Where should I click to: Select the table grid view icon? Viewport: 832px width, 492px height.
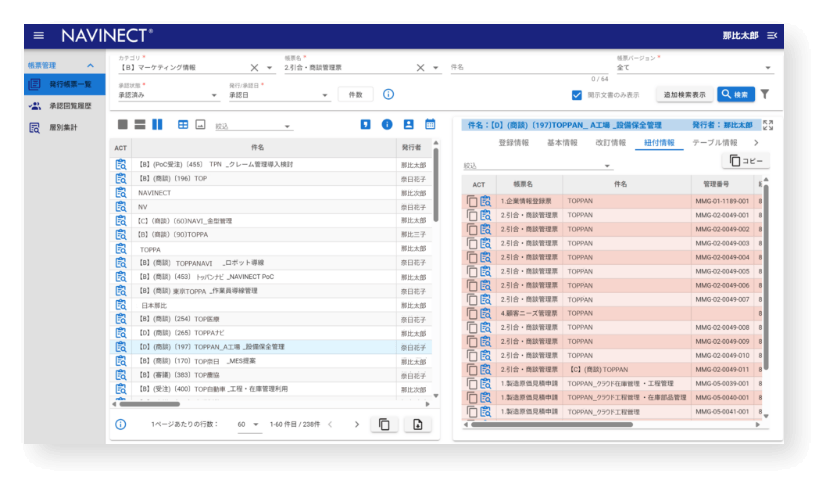point(183,124)
